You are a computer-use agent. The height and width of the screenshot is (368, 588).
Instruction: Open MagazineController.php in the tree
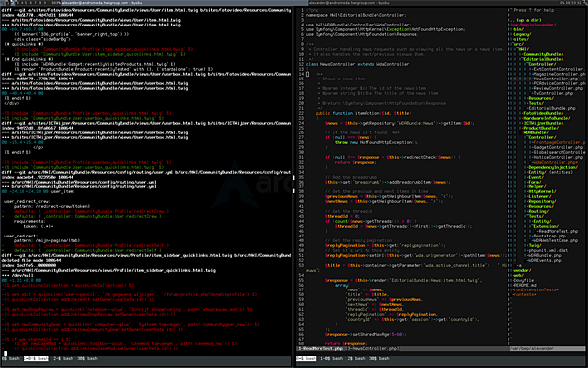coord(558,74)
